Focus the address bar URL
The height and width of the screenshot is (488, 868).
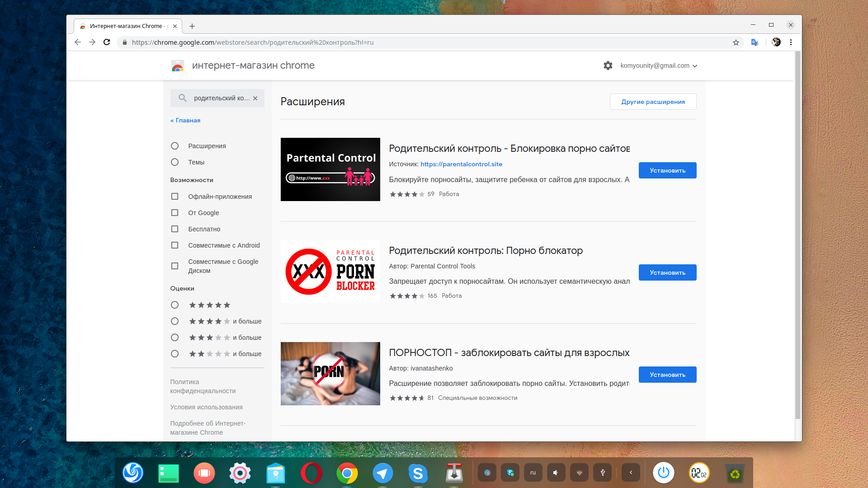[253, 42]
